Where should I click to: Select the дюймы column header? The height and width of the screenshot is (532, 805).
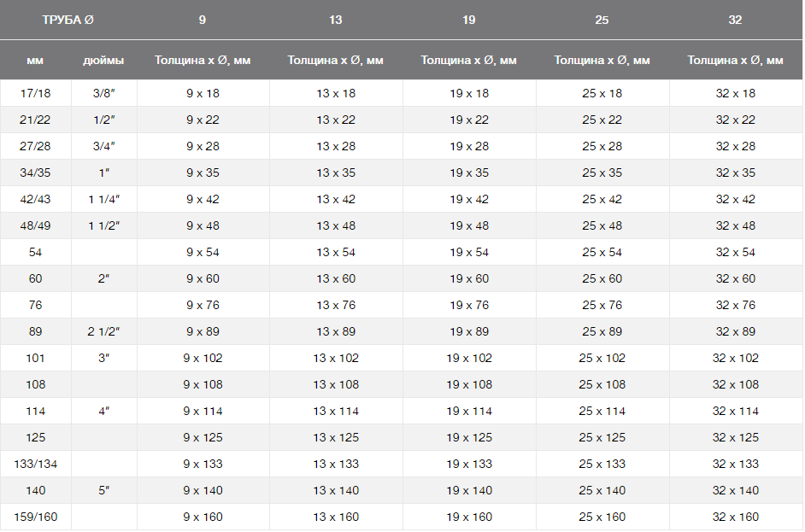tap(103, 60)
